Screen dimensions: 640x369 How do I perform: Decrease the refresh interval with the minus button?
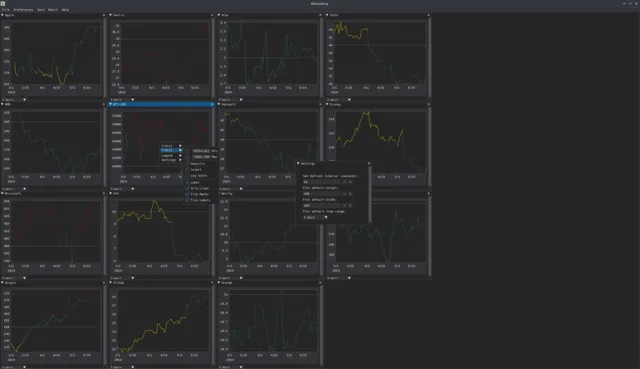(x=344, y=182)
